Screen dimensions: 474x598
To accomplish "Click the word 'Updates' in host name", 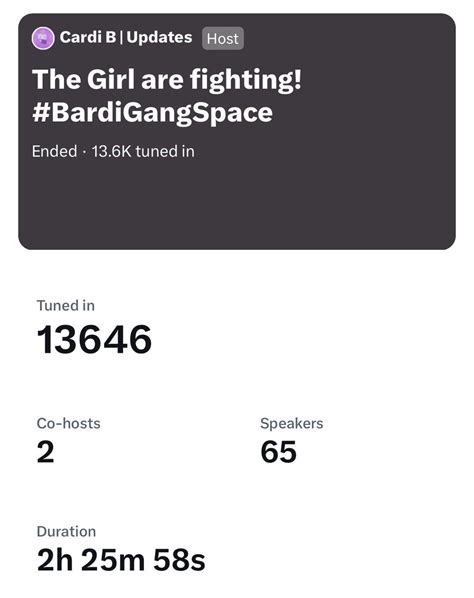I will (159, 38).
